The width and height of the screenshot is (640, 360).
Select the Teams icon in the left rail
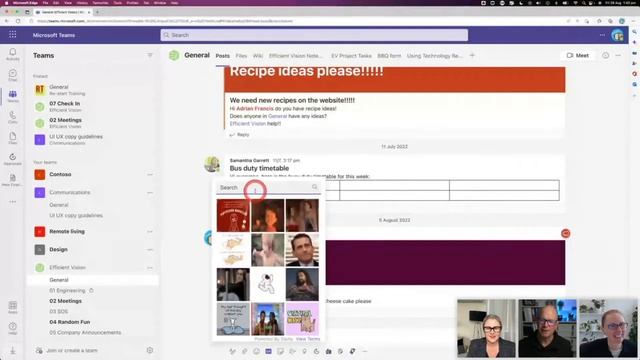pyautogui.click(x=13, y=96)
